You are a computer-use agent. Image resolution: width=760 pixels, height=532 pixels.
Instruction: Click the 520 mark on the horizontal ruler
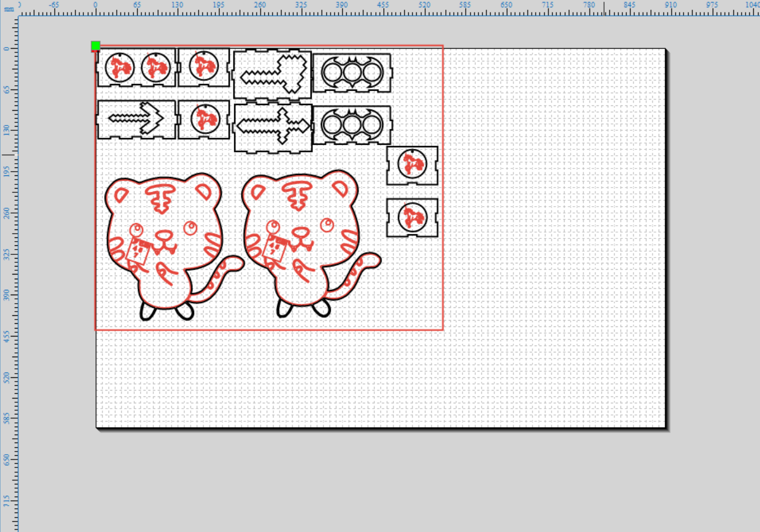(424, 5)
